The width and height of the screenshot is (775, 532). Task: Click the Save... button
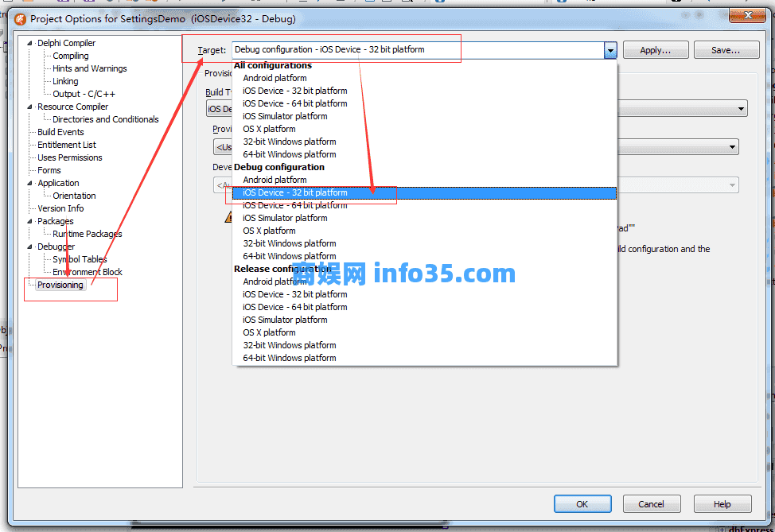coord(726,50)
